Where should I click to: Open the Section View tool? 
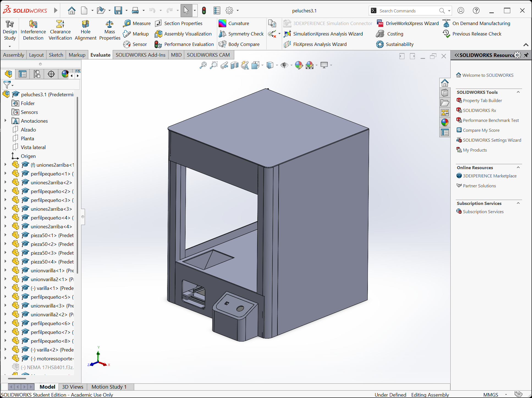(235, 65)
